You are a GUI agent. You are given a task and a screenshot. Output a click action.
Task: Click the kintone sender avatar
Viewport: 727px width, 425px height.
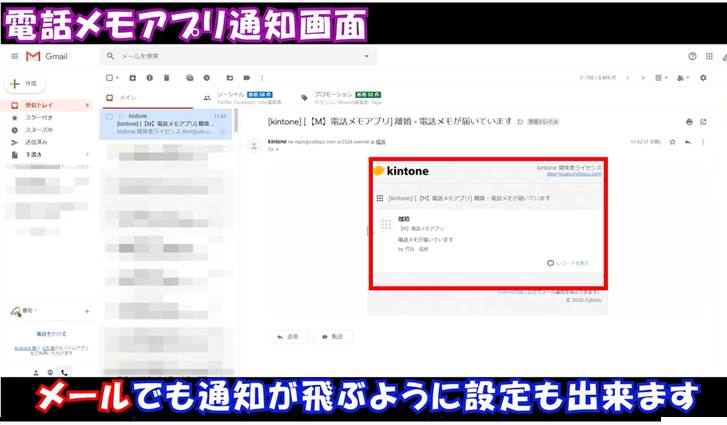coord(254,146)
